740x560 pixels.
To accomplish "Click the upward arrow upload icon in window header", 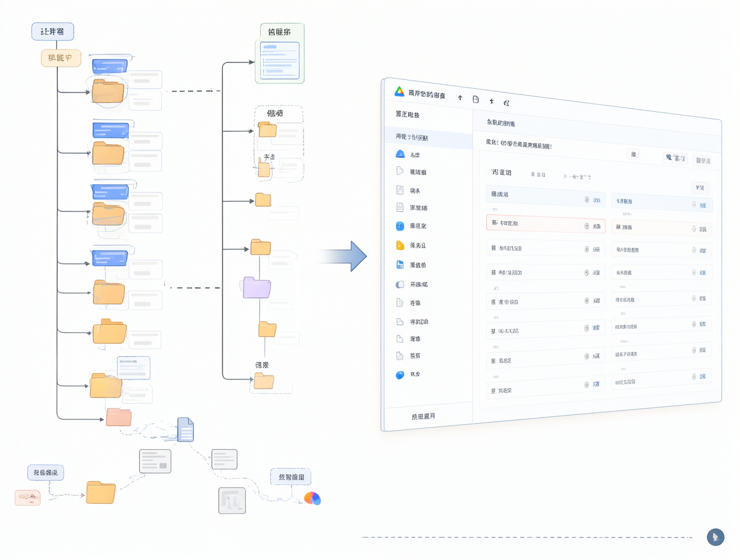I will pos(460,97).
